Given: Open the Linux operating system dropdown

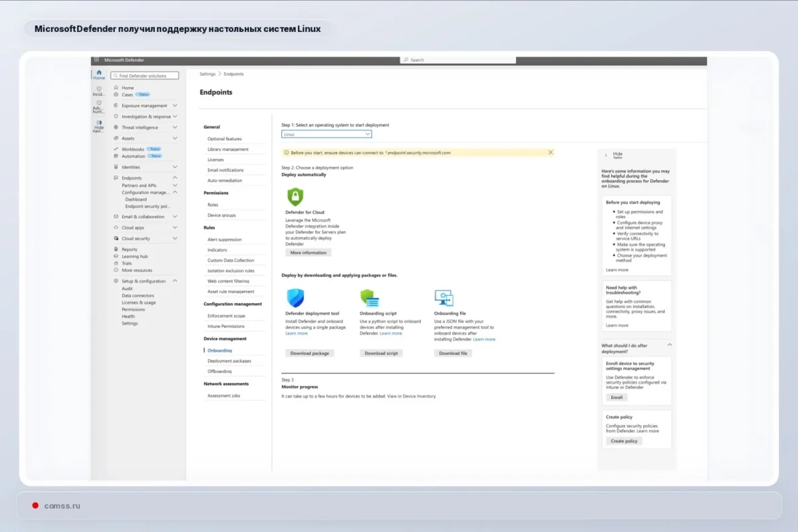Looking at the screenshot, I should click(327, 134).
